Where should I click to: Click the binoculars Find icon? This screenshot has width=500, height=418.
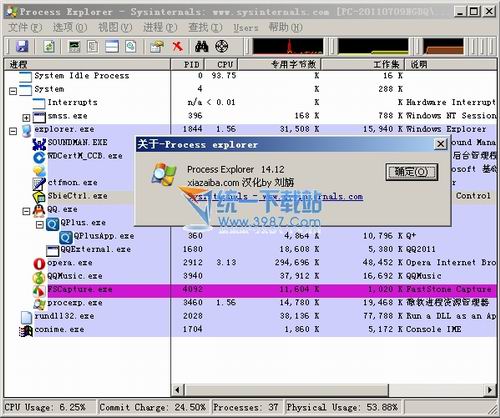tap(201, 46)
